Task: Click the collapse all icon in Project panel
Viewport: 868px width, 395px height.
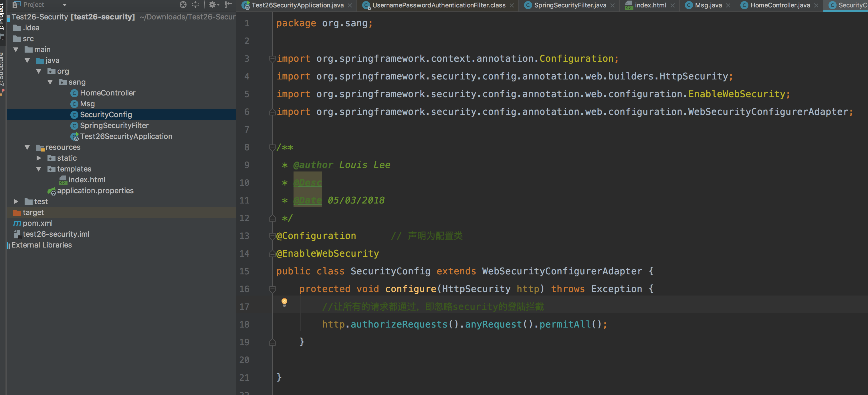Action: (195, 5)
